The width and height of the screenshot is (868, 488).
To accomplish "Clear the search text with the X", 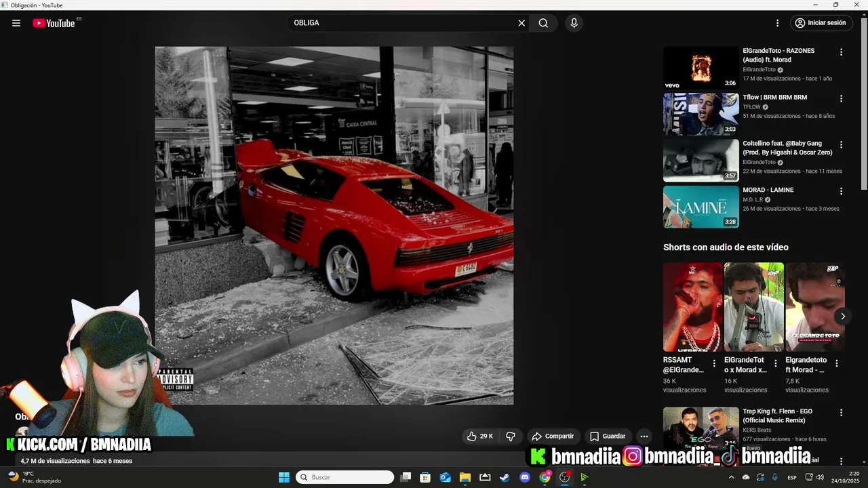I will pyautogui.click(x=521, y=23).
